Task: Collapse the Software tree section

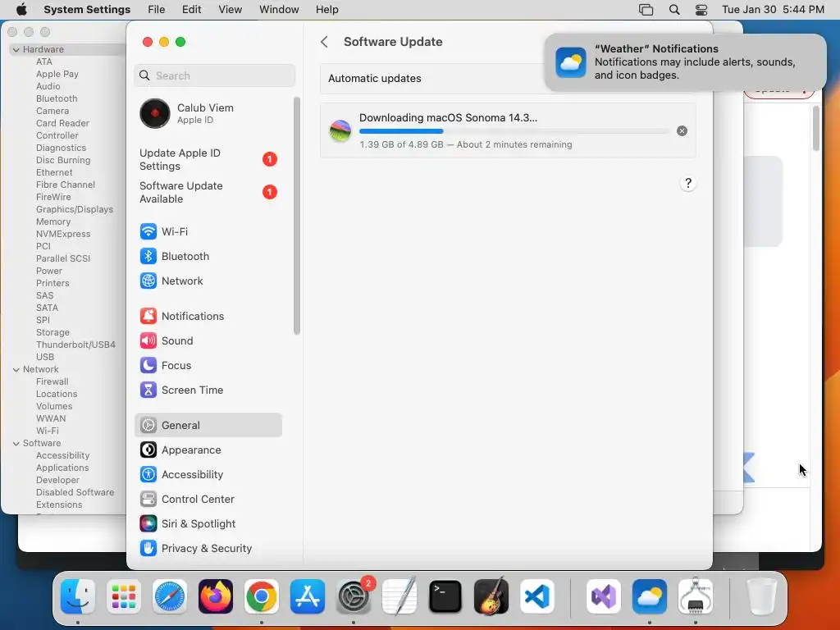Action: [x=16, y=444]
